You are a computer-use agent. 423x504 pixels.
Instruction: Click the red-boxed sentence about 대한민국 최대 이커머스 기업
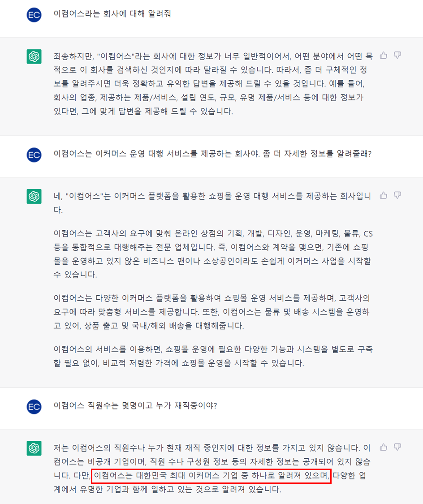[211, 475]
